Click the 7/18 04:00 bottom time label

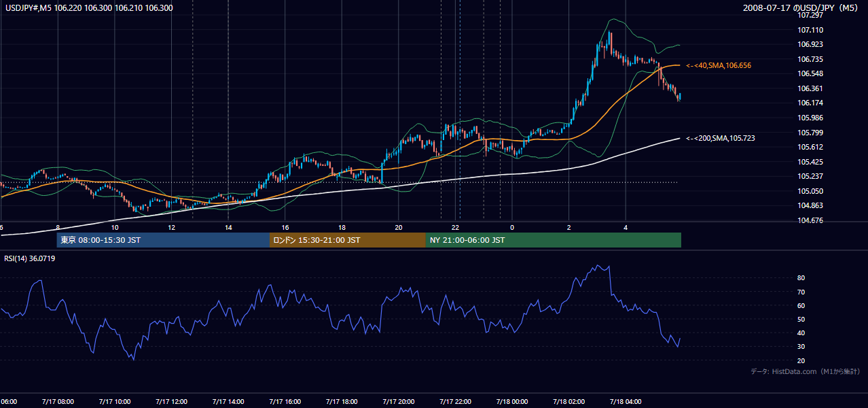[x=626, y=402]
